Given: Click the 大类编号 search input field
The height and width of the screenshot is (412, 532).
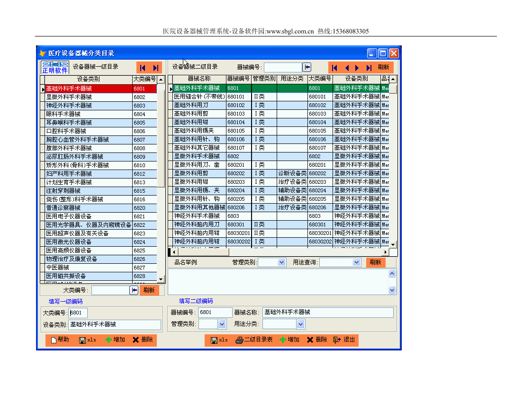Looking at the screenshot, I should [x=110, y=290].
